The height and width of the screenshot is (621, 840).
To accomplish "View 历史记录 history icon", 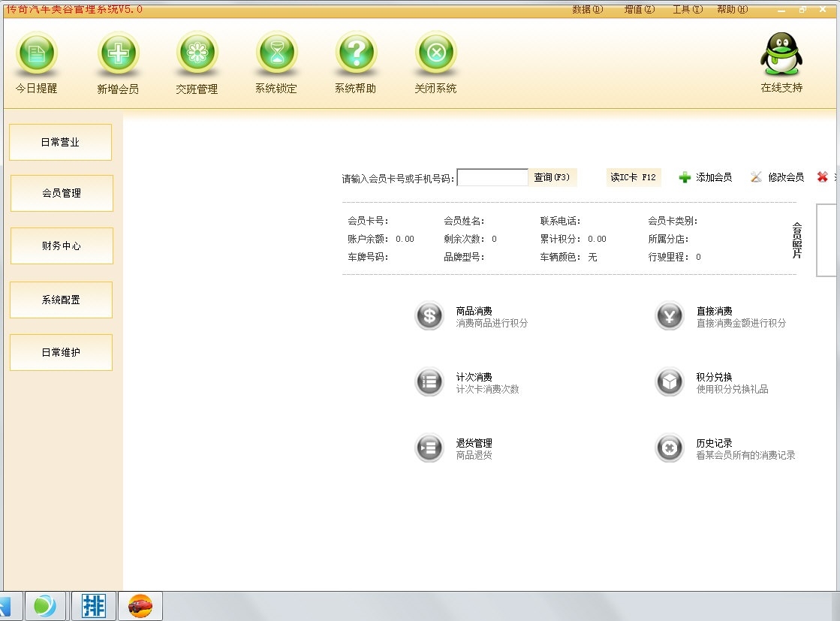I will (x=669, y=448).
